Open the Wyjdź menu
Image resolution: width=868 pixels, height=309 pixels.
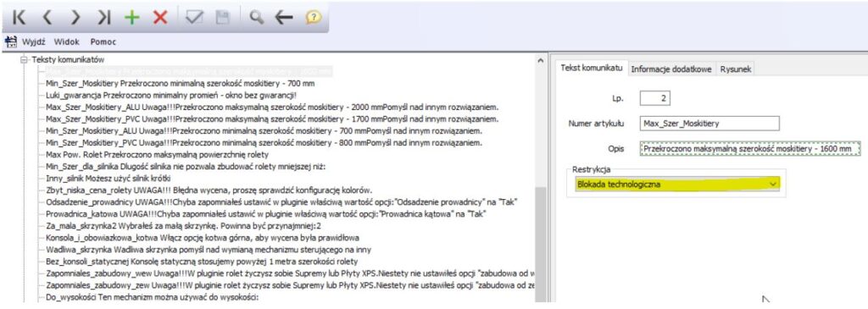point(33,42)
